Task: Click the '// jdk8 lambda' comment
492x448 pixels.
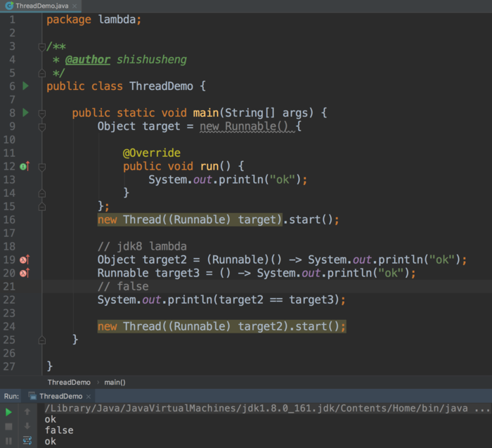Action: click(142, 246)
